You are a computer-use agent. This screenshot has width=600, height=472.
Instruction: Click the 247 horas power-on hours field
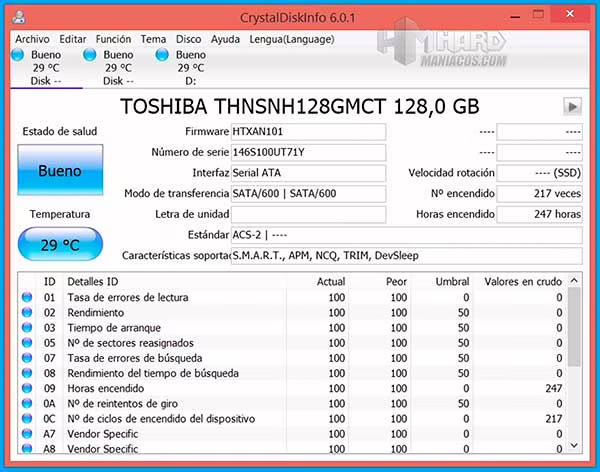[539, 214]
